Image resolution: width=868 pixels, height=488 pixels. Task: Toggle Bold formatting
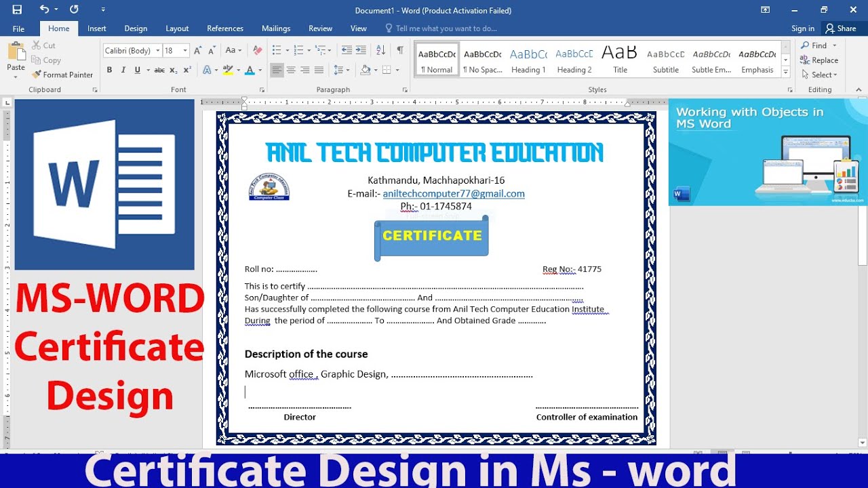pyautogui.click(x=109, y=70)
